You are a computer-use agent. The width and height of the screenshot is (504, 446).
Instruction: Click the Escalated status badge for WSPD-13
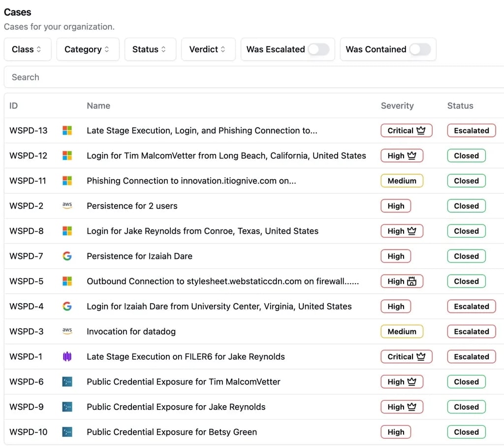(472, 130)
